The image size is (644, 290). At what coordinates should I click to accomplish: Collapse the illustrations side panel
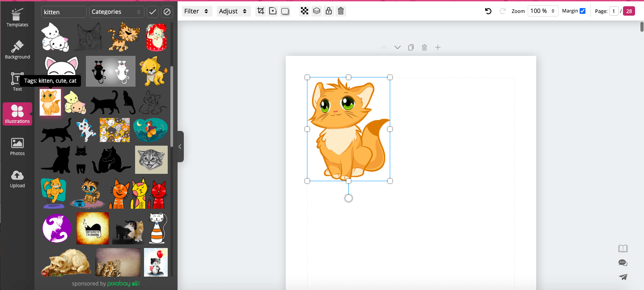[x=180, y=146]
